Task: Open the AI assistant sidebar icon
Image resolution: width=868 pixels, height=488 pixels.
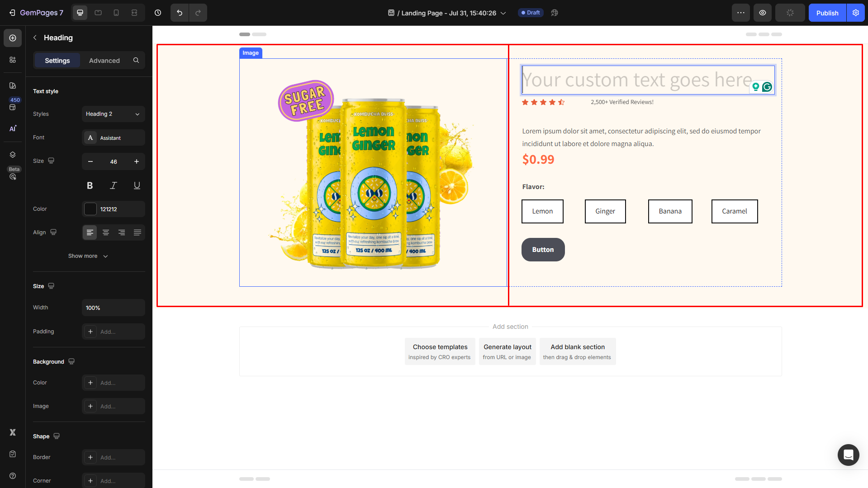Action: coord(13,129)
